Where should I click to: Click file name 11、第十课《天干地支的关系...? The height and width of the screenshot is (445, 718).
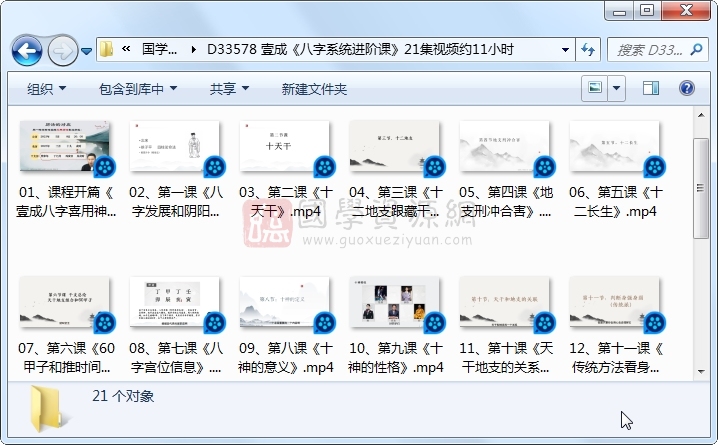(x=506, y=358)
